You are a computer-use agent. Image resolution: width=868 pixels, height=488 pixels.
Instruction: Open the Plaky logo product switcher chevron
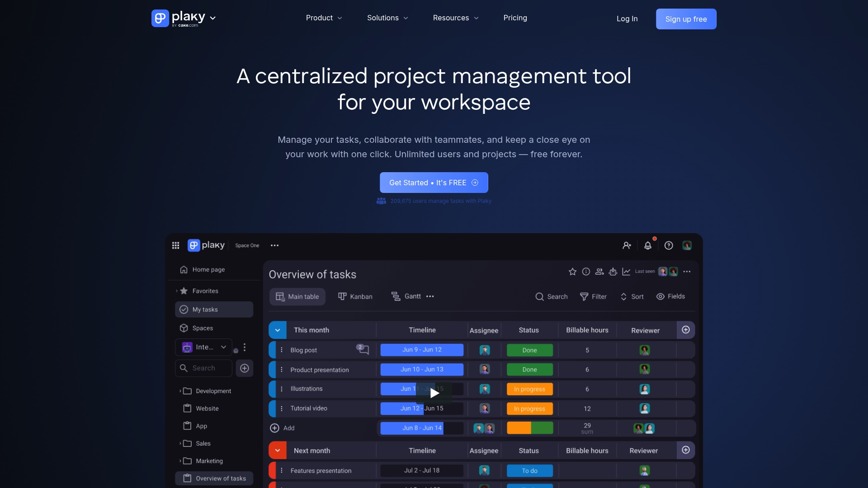coord(213,18)
